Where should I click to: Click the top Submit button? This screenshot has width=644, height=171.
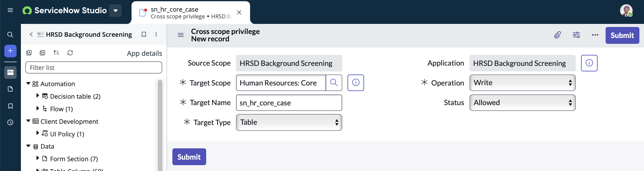622,35
